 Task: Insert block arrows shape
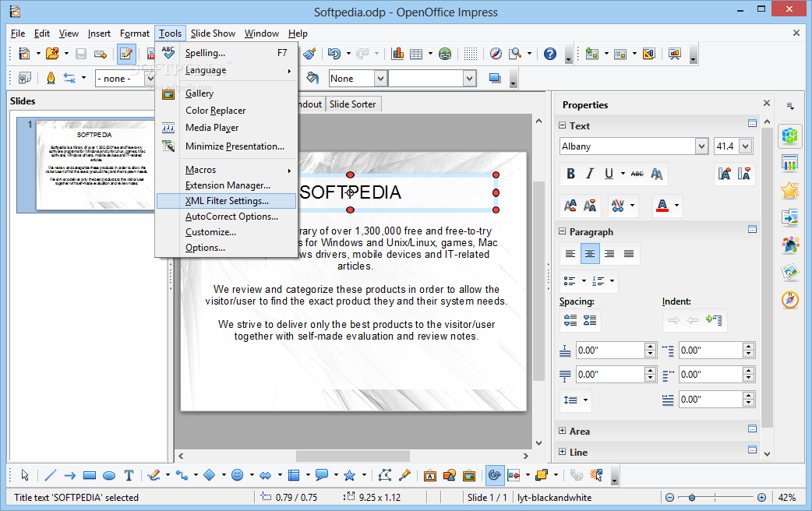click(265, 475)
